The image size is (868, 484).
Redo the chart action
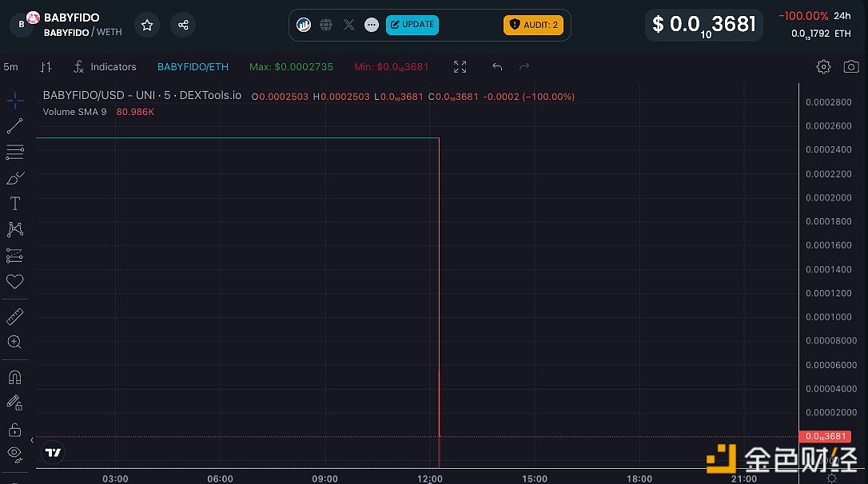click(524, 67)
